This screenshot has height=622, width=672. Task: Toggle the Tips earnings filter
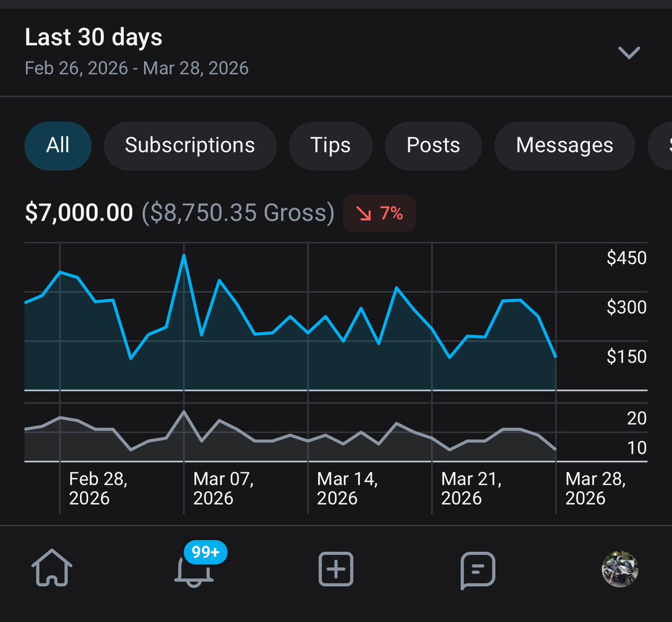330,146
